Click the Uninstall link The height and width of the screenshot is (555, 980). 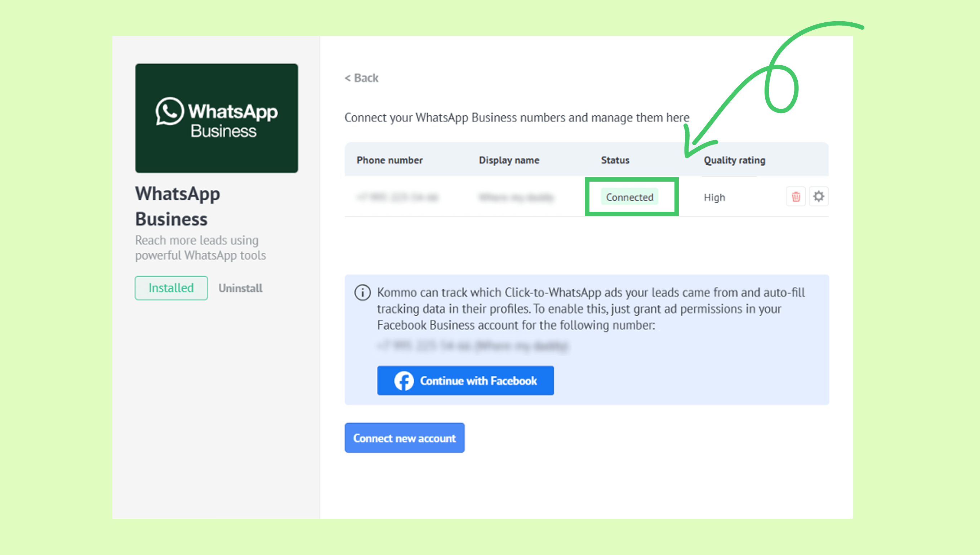point(240,288)
